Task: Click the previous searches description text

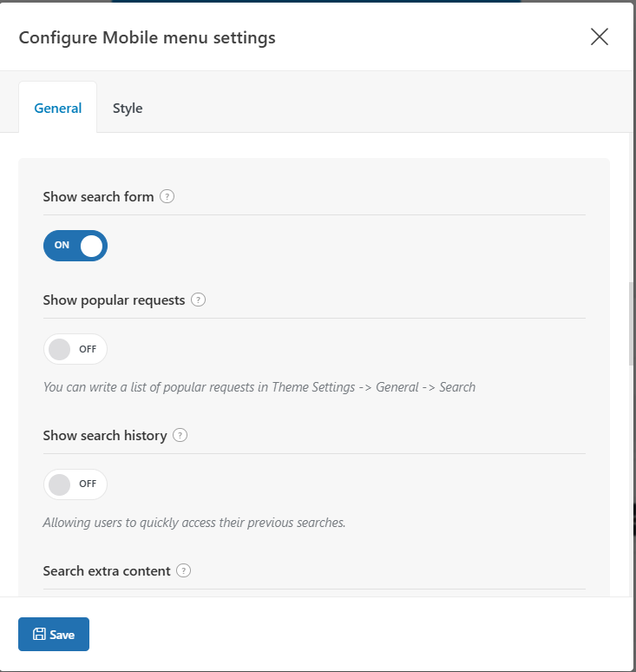Action: (194, 523)
